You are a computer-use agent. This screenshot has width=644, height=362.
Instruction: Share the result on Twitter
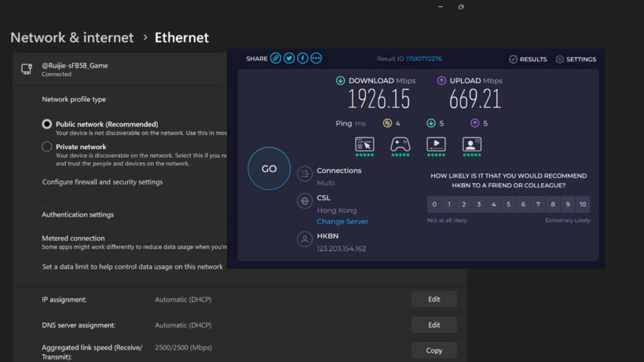point(289,58)
